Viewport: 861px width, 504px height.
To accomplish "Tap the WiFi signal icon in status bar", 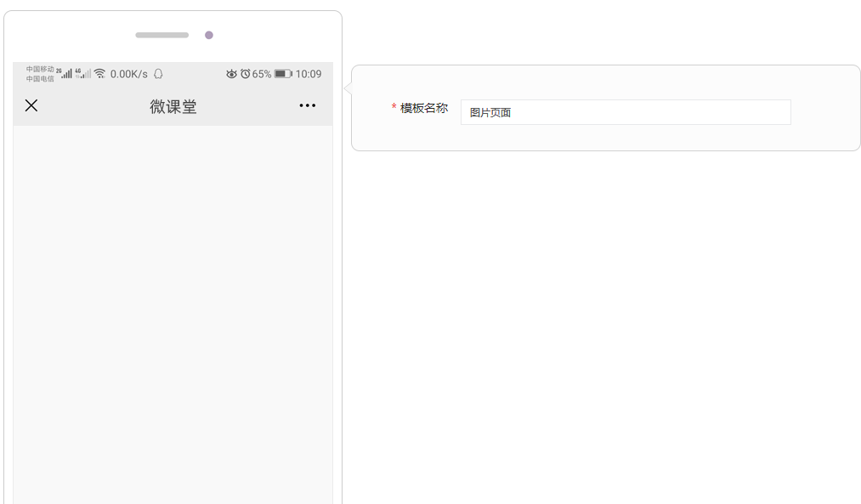I will (x=100, y=74).
